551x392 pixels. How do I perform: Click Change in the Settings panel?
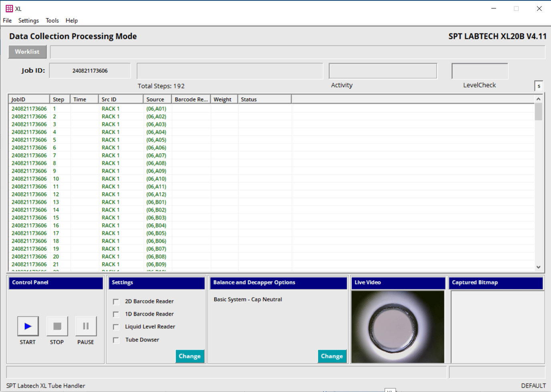[190, 356]
